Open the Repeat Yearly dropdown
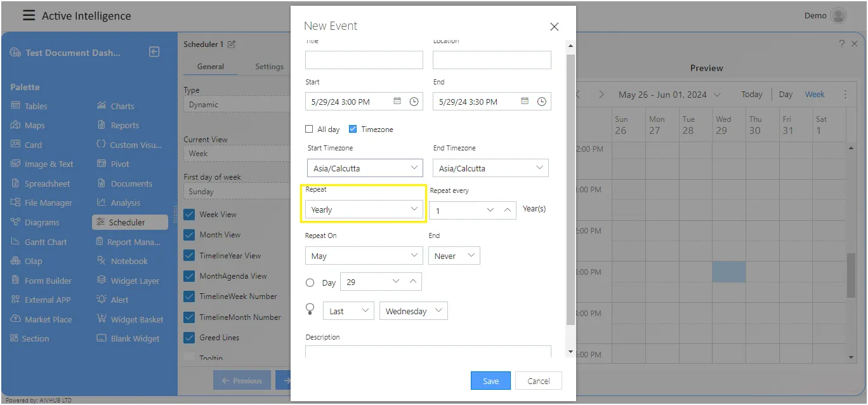Viewport: 868px width, 405px height. 364,209
